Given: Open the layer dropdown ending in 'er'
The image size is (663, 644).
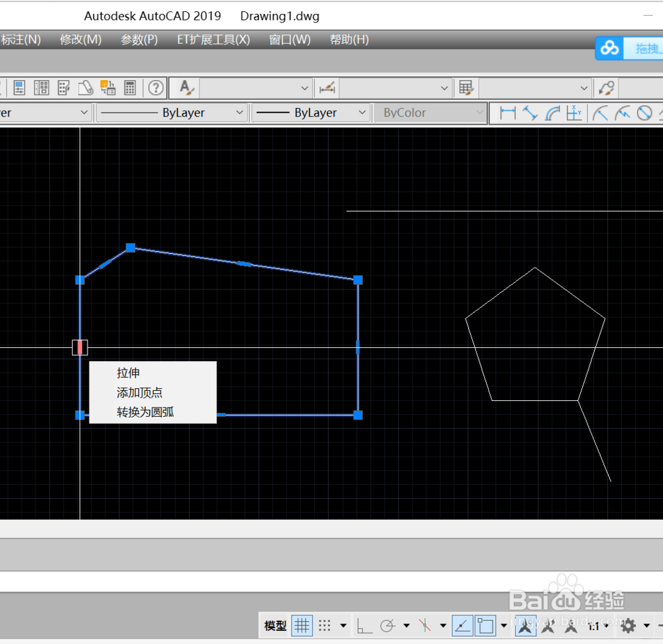Looking at the screenshot, I should point(46,113).
